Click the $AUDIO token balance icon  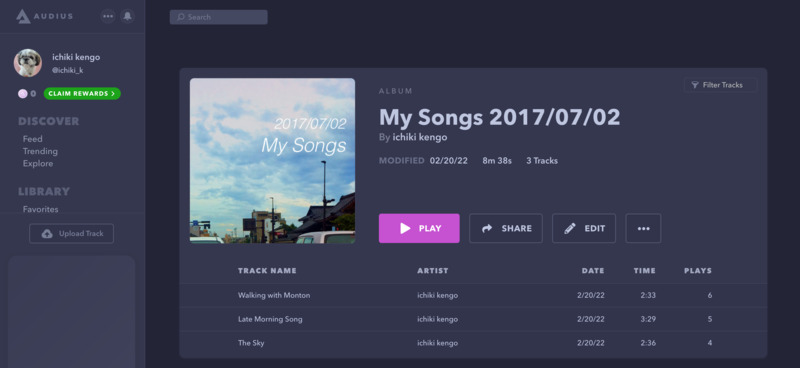22,94
